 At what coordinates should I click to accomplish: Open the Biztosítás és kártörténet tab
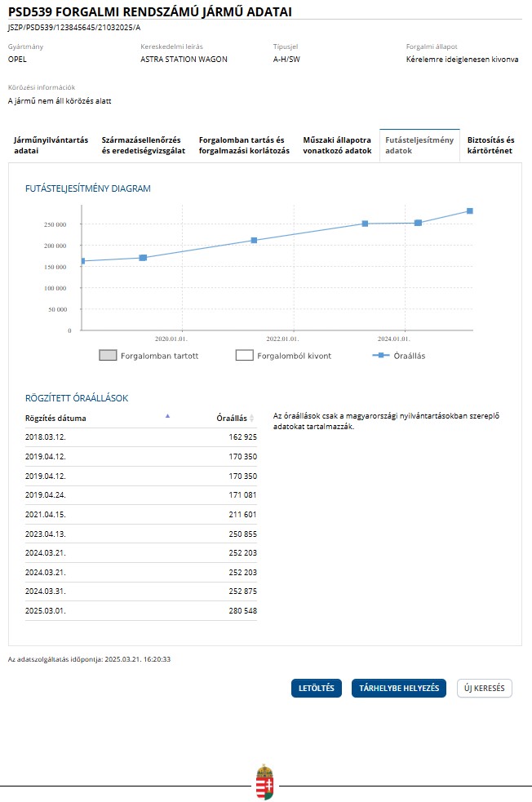tap(490, 145)
